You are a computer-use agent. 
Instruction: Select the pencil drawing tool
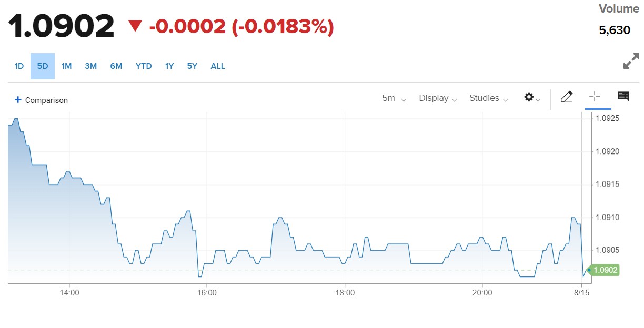tap(566, 97)
